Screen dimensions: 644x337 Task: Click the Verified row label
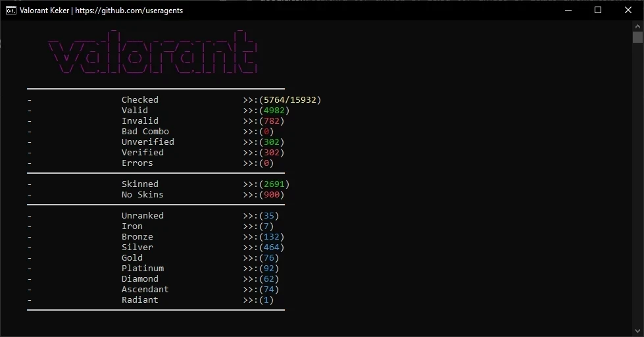tap(142, 153)
